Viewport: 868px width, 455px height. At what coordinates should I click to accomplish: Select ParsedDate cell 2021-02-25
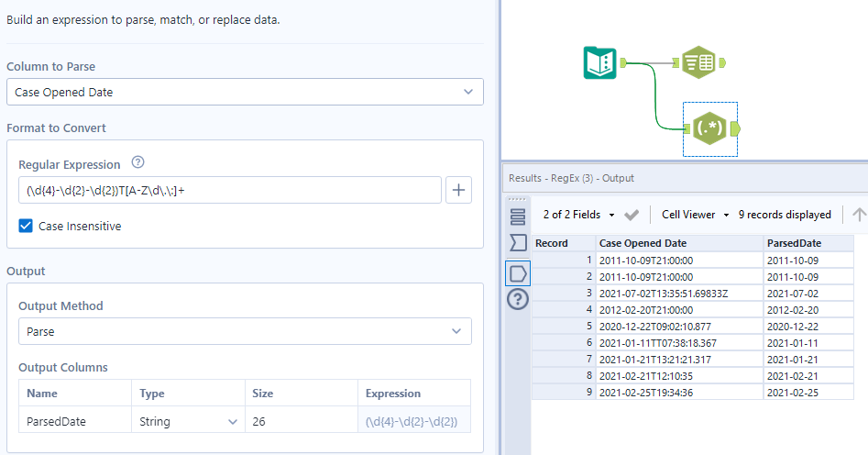[808, 393]
